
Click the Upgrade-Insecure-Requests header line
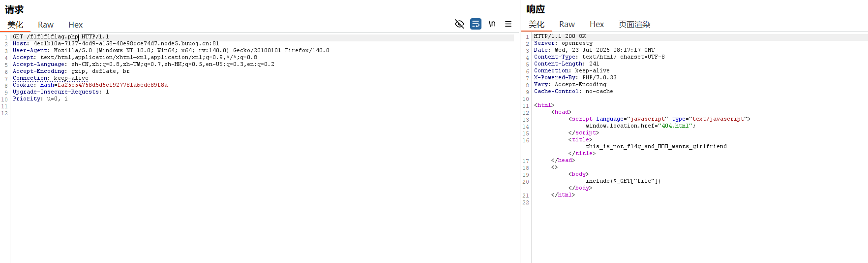coord(61,92)
